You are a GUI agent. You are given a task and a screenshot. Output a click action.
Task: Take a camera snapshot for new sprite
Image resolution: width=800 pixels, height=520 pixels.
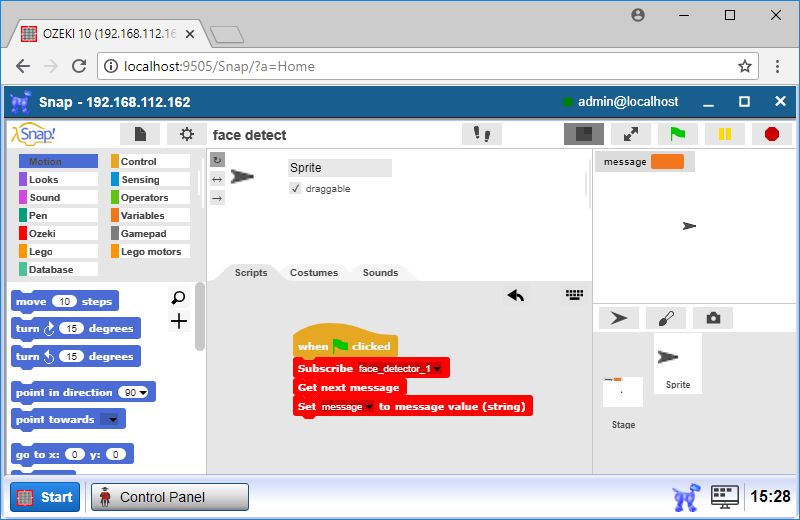pyautogui.click(x=713, y=318)
